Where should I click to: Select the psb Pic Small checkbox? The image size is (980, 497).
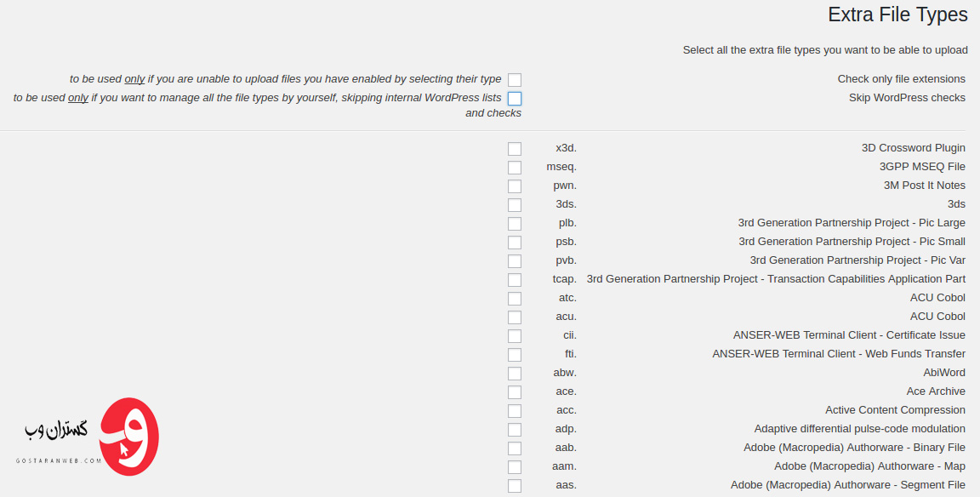click(515, 243)
